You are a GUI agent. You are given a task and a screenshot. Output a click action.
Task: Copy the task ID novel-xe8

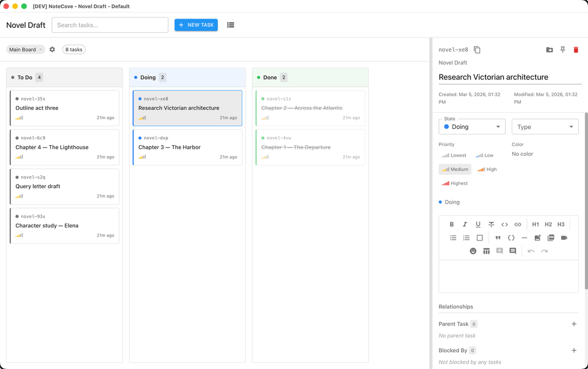(x=477, y=50)
